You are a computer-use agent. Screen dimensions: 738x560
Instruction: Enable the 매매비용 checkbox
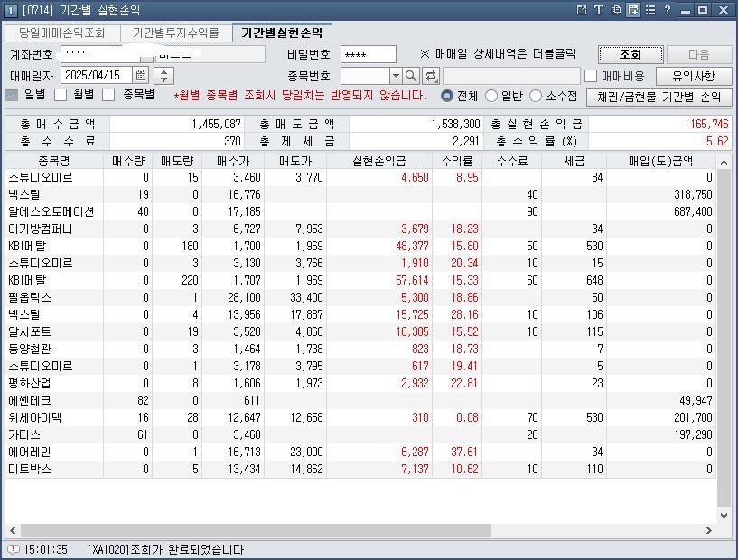[x=591, y=77]
